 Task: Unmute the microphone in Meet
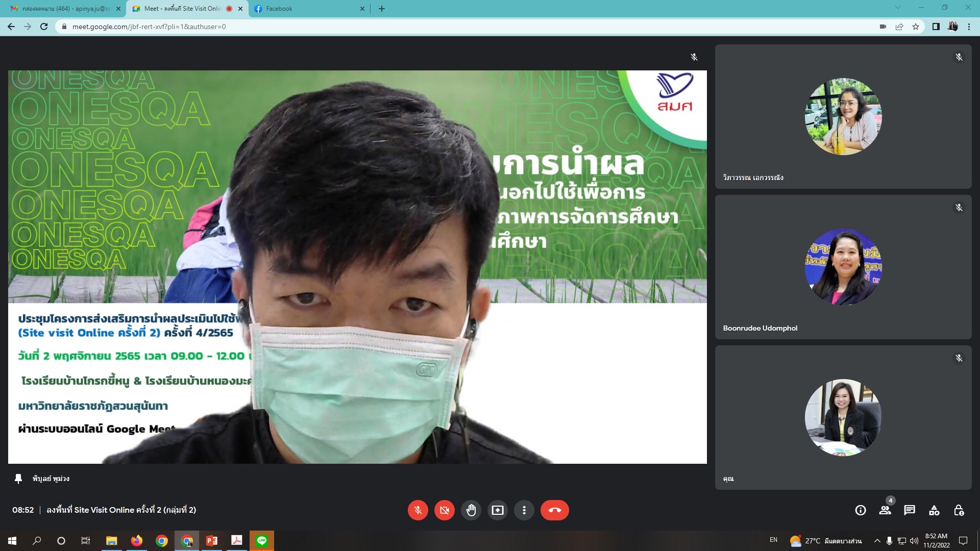click(418, 510)
